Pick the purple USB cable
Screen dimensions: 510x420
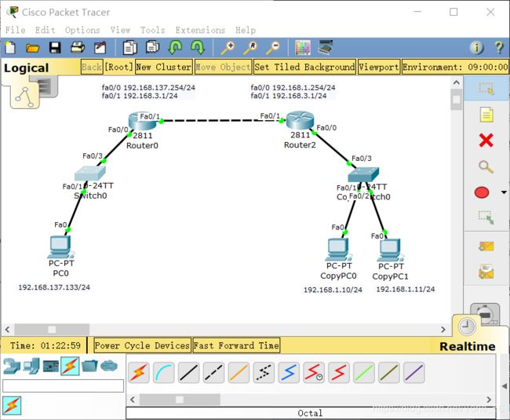[413, 372]
